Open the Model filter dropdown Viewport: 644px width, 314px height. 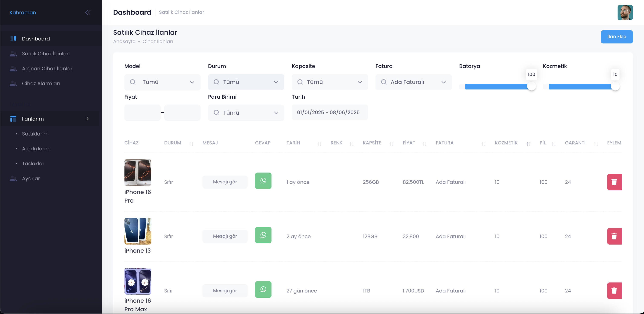point(162,82)
